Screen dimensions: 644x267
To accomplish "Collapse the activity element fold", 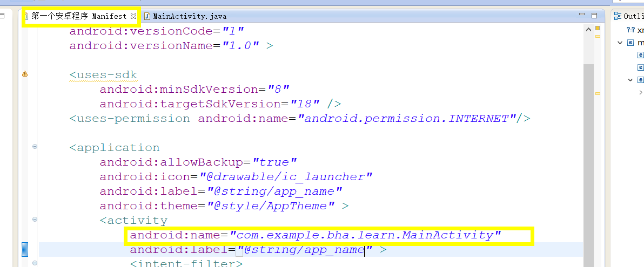I will point(35,220).
